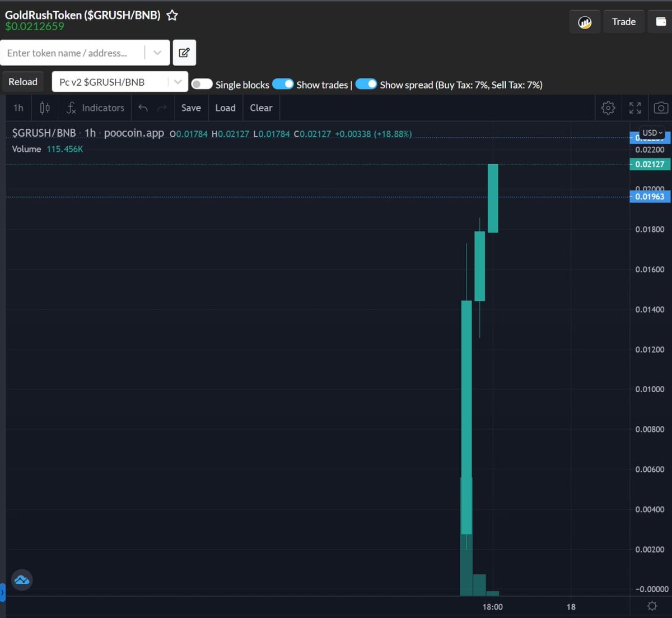The height and width of the screenshot is (618, 672).
Task: Click the 18:00 time axis label
Action: (x=493, y=607)
